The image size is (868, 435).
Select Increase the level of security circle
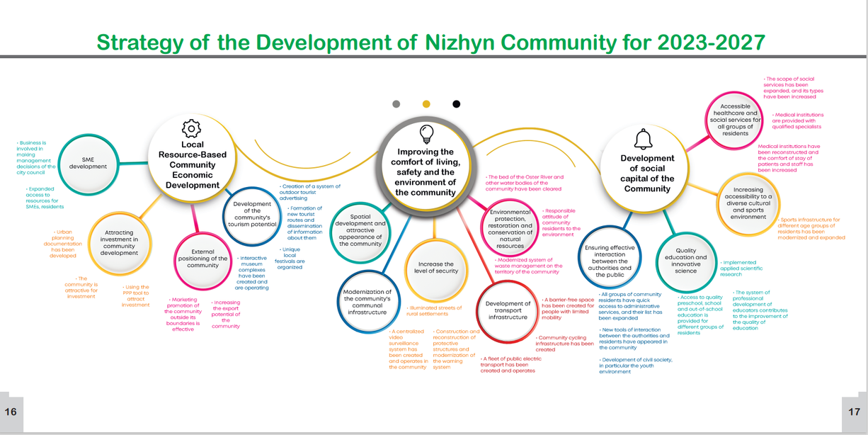(436, 267)
